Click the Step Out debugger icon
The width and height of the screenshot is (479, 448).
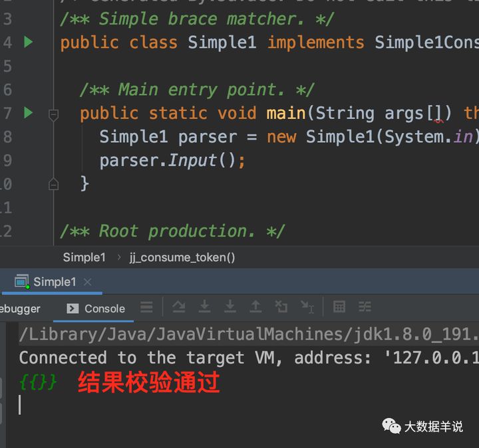tap(255, 306)
